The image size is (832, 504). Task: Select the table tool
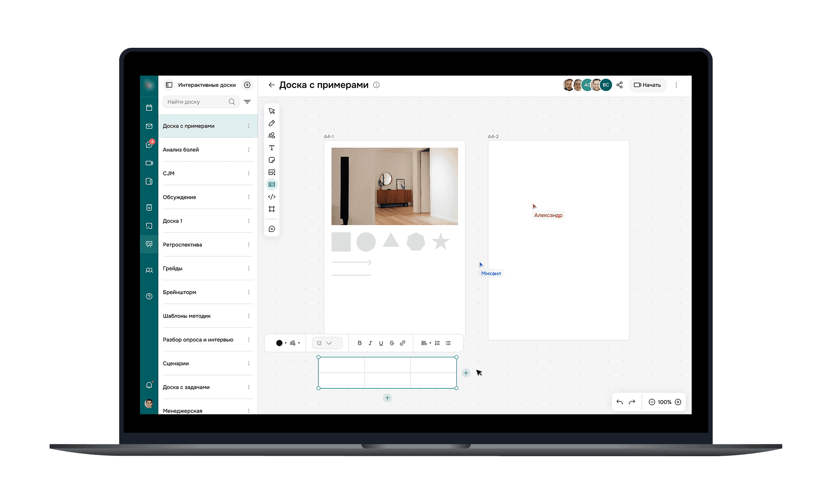pyautogui.click(x=272, y=185)
